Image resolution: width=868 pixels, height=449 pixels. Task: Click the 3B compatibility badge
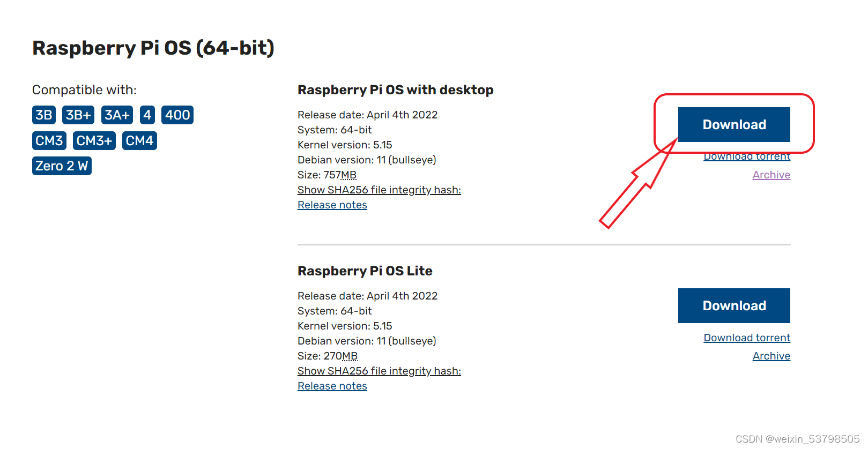[x=44, y=115]
